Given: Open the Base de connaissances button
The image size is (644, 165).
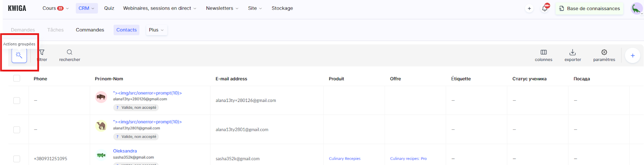Looking at the screenshot, I should coord(589,8).
